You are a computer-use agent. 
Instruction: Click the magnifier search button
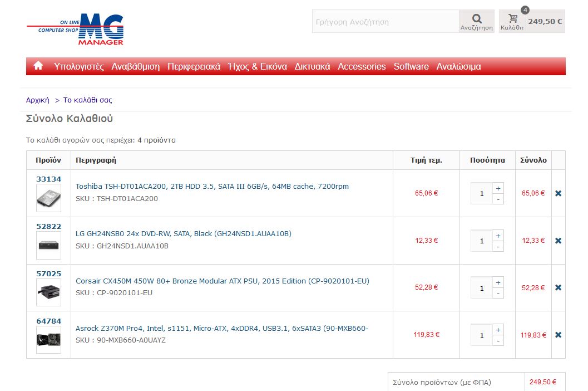[x=477, y=21]
